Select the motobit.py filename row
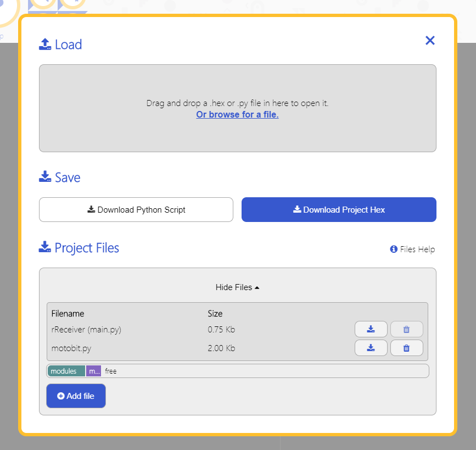The image size is (476, 450). click(237, 348)
